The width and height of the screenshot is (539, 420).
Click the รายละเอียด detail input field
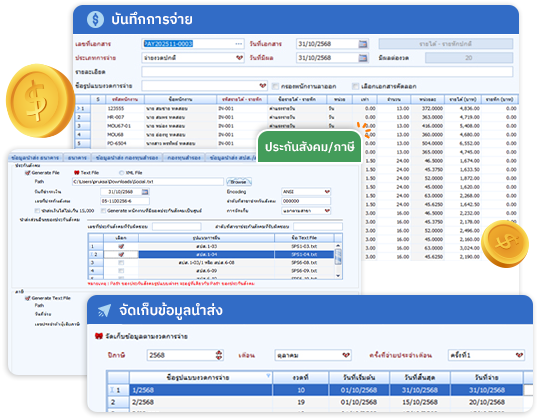tap(327, 72)
